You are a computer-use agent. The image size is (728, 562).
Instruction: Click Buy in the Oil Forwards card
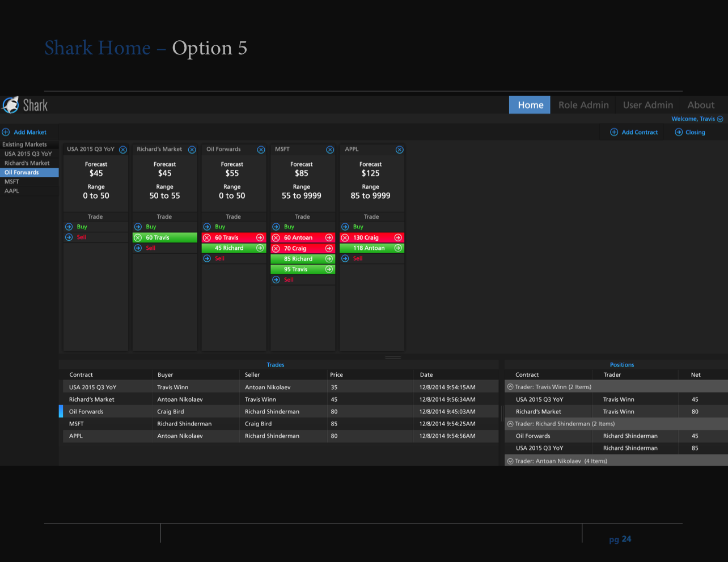tap(220, 227)
